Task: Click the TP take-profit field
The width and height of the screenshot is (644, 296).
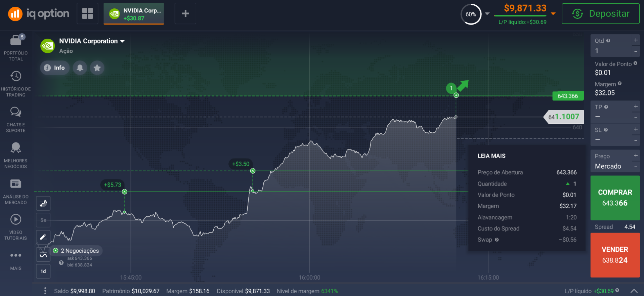Action: pyautogui.click(x=611, y=112)
